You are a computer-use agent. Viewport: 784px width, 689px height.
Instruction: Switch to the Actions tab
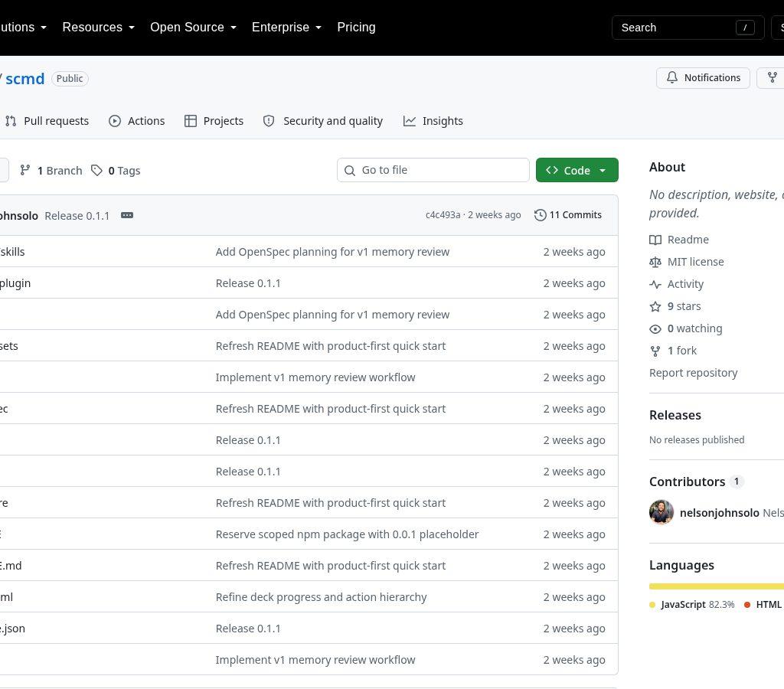pos(136,121)
